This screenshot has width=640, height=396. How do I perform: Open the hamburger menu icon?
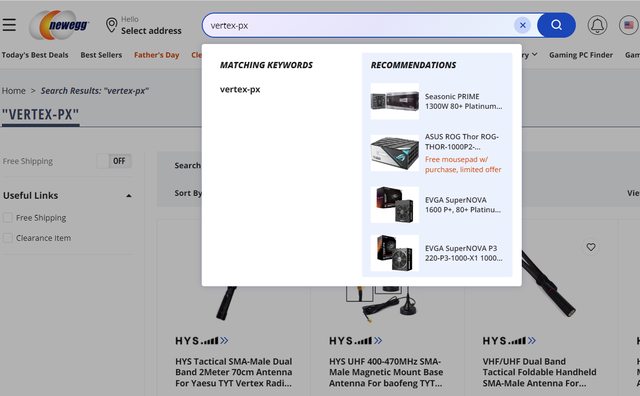tap(9, 25)
